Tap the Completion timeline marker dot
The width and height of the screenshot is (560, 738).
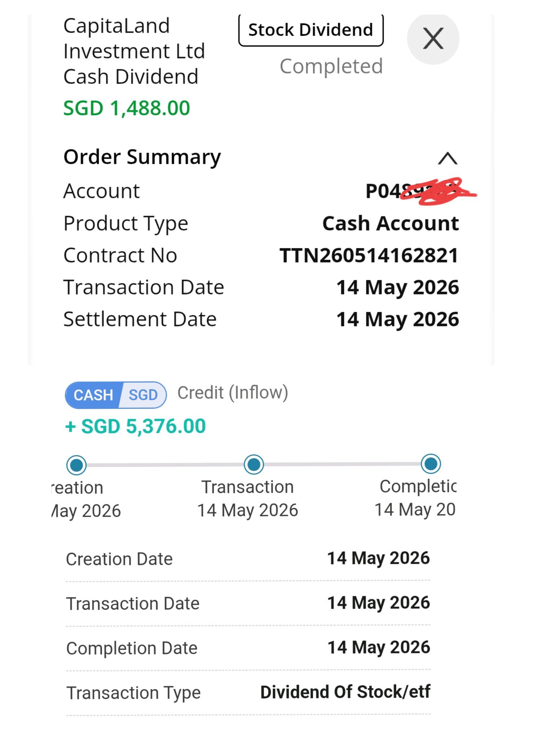point(431,464)
